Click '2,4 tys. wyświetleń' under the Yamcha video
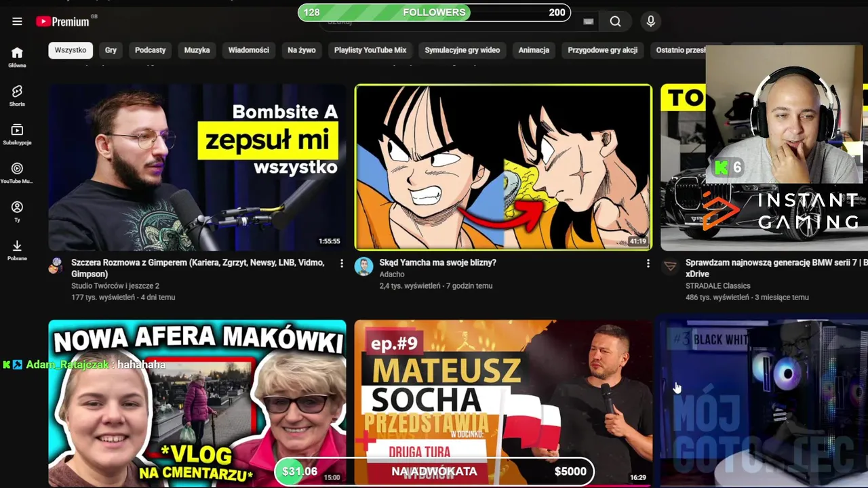The width and height of the screenshot is (868, 488). 410,286
